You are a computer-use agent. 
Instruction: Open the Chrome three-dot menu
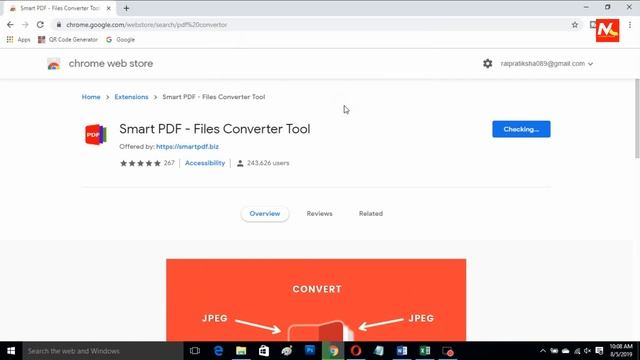click(x=630, y=25)
